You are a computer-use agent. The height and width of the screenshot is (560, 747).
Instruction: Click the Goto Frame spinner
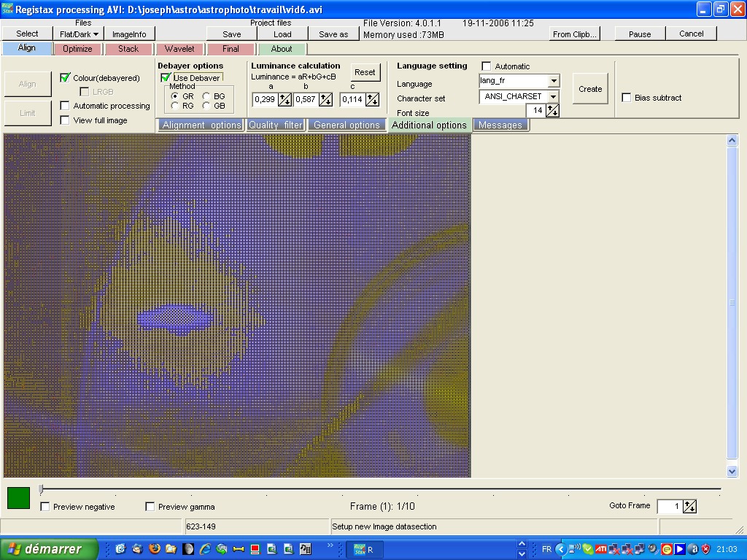[689, 507]
